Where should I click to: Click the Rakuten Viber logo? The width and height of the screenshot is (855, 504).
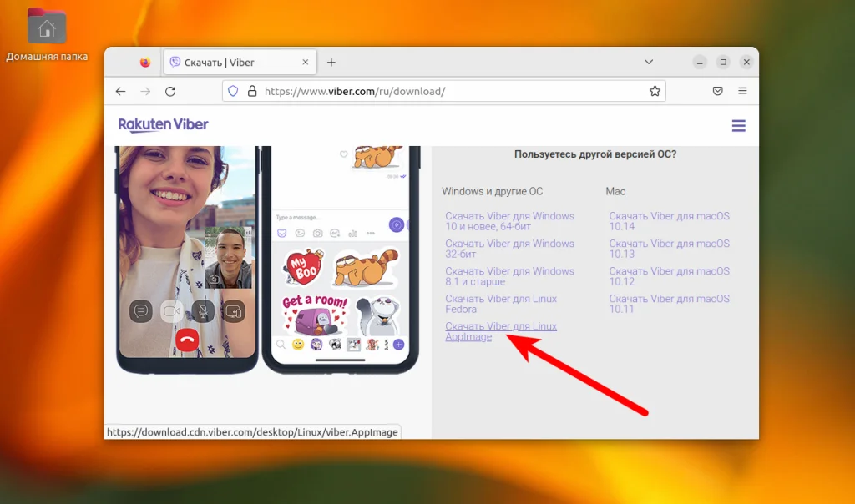pos(163,125)
